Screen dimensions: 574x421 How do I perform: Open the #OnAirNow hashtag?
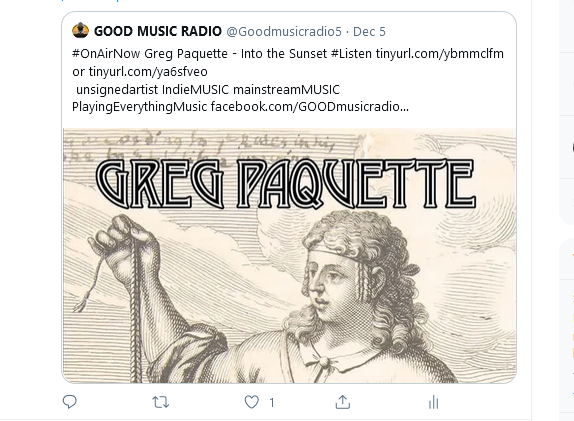pos(106,54)
